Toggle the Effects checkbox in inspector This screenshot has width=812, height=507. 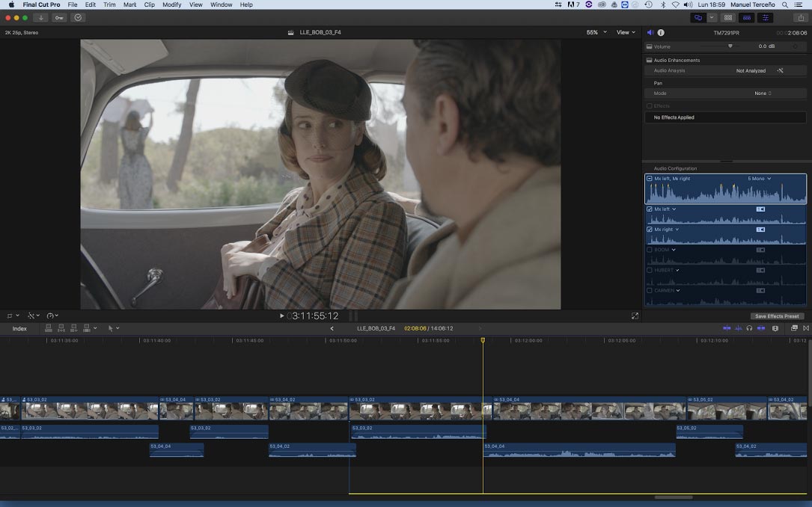[x=650, y=106]
